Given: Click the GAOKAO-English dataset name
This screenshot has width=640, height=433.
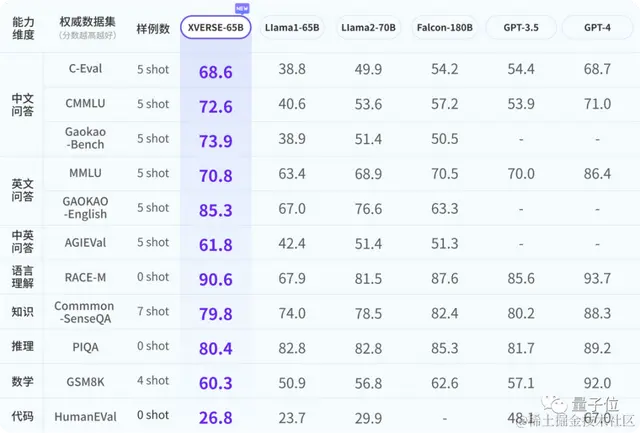Looking at the screenshot, I should pyautogui.click(x=85, y=208).
